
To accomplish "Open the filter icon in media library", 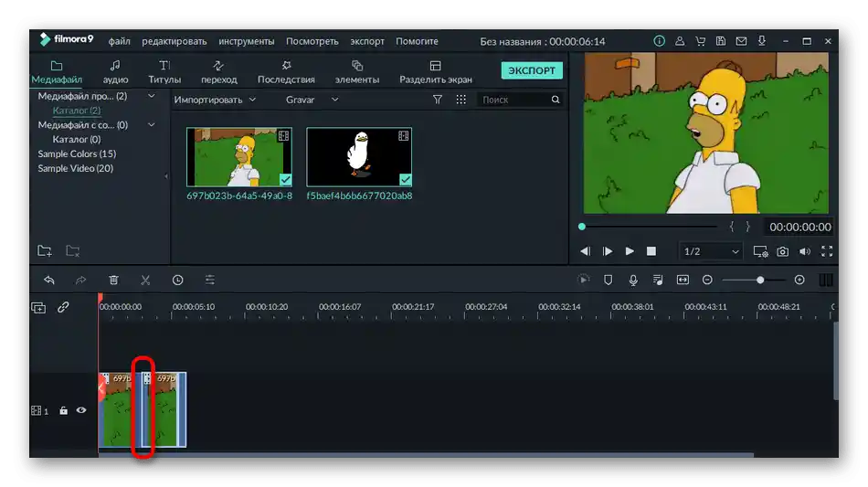I will tap(438, 100).
